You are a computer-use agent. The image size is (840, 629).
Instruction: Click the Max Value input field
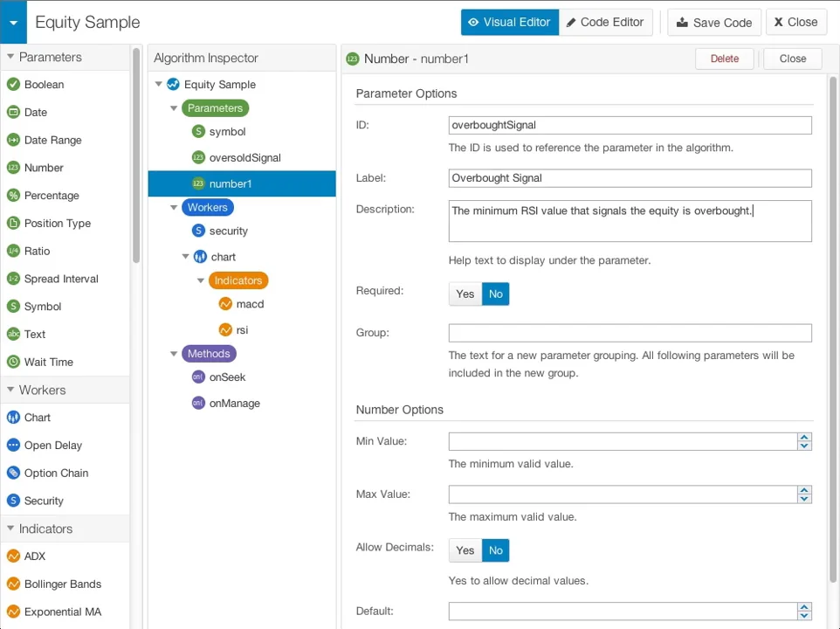[x=623, y=494]
